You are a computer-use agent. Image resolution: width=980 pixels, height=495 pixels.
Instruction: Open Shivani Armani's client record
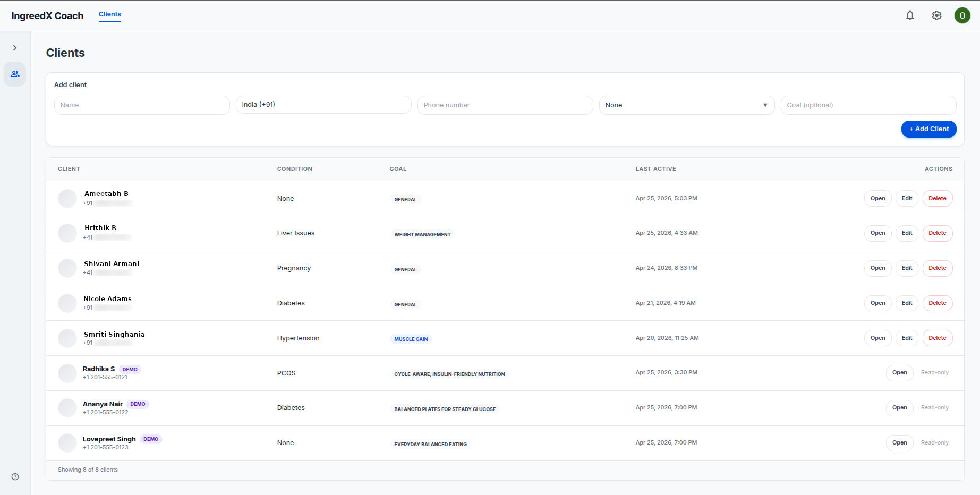[877, 268]
